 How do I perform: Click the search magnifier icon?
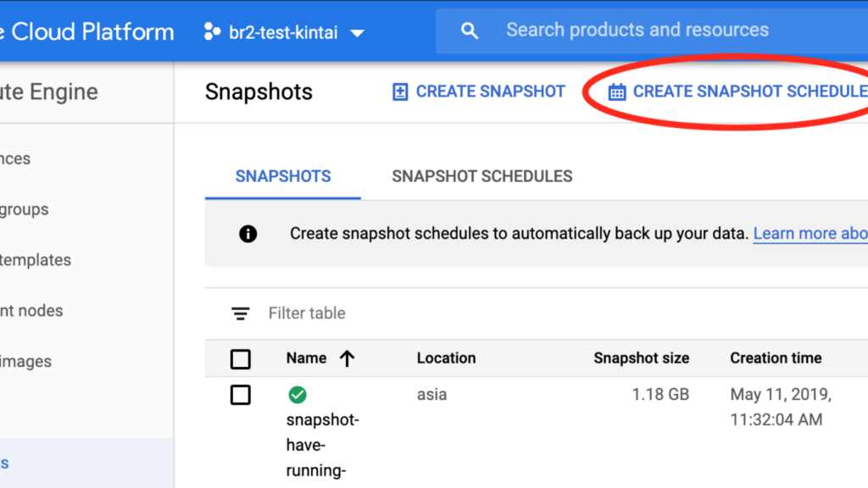pyautogui.click(x=469, y=31)
